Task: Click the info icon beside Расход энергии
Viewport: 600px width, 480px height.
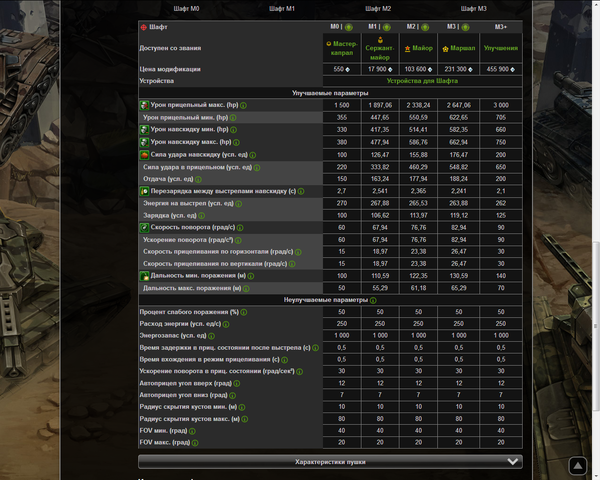Action: point(226,324)
